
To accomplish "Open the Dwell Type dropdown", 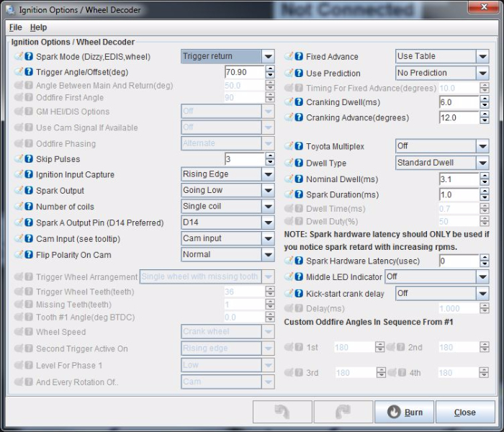I will [x=482, y=163].
